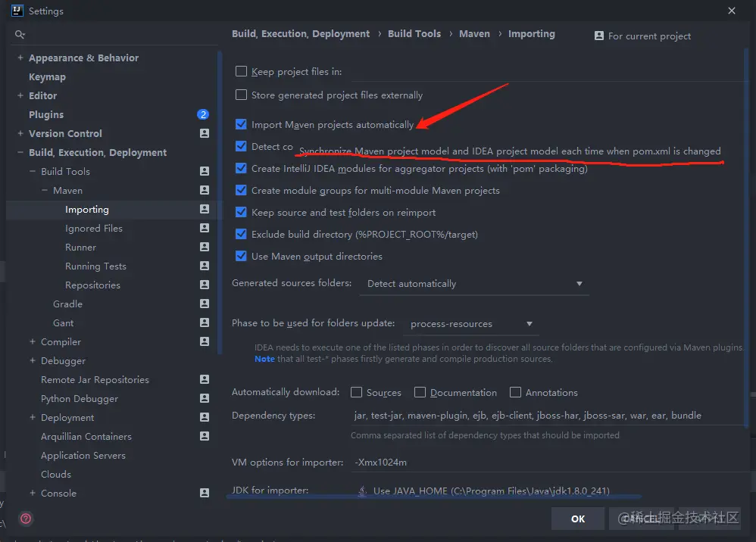
Task: Enable automatic download of Documentation
Action: click(420, 392)
